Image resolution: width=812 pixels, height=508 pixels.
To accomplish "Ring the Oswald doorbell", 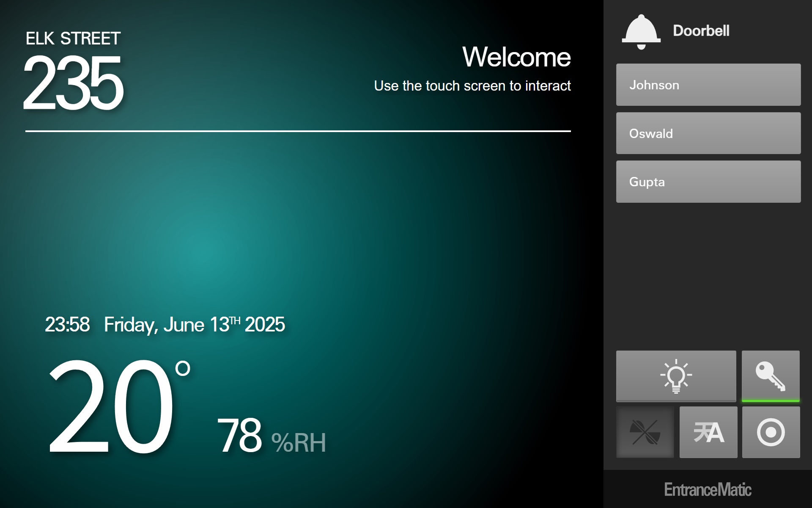I will click(708, 133).
